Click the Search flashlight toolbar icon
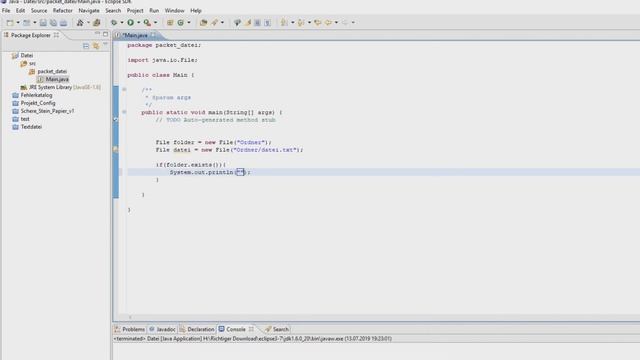This screenshot has width=640, height=360. click(x=214, y=23)
